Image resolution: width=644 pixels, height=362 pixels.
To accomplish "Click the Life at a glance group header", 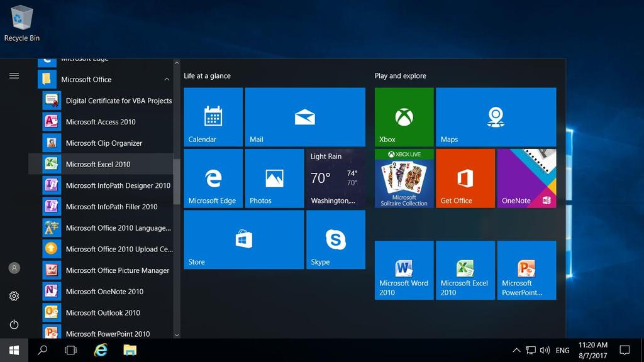I will pyautogui.click(x=207, y=75).
